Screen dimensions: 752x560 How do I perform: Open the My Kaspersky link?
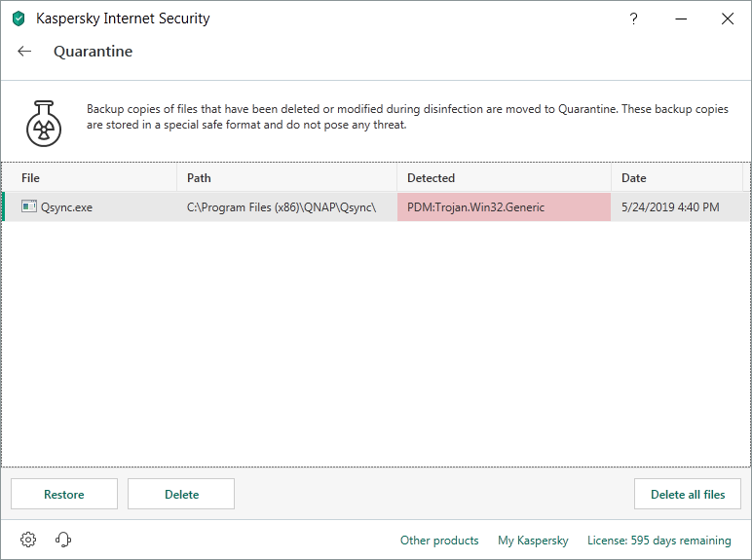[x=533, y=541]
